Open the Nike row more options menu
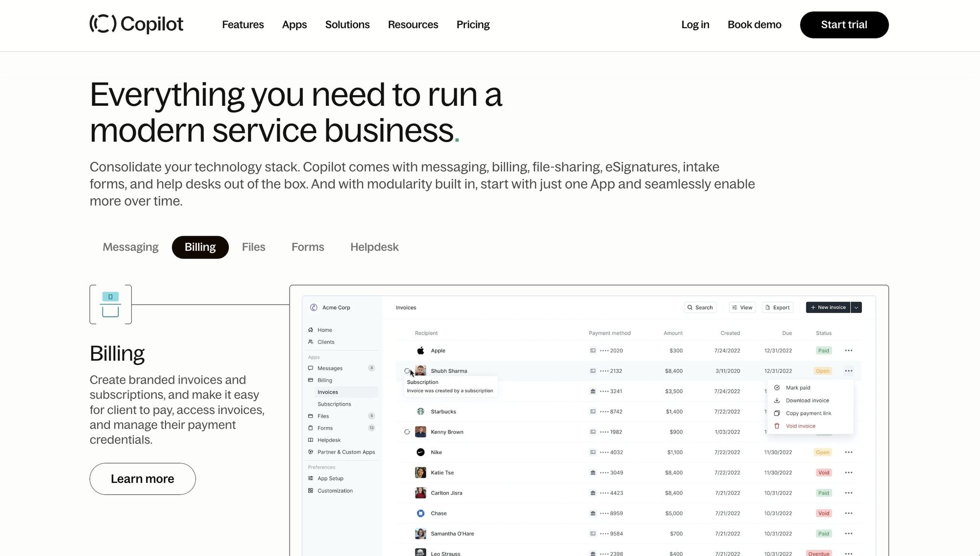Image resolution: width=980 pixels, height=556 pixels. click(x=849, y=452)
